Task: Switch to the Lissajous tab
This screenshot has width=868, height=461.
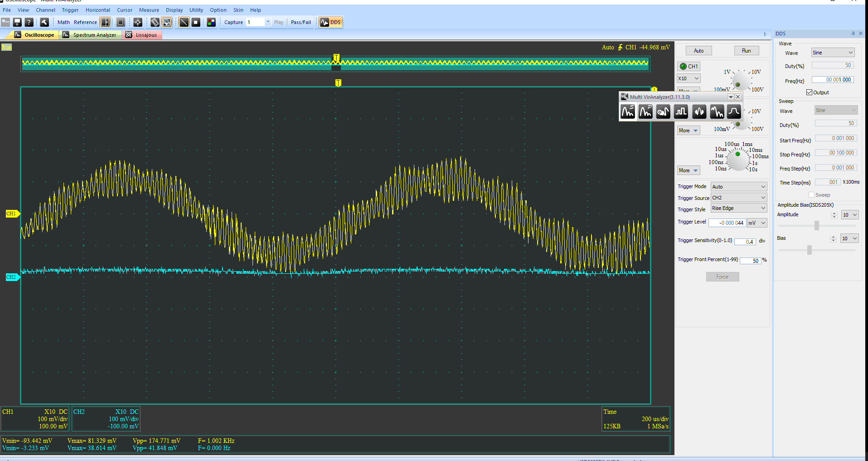Action: coord(142,35)
